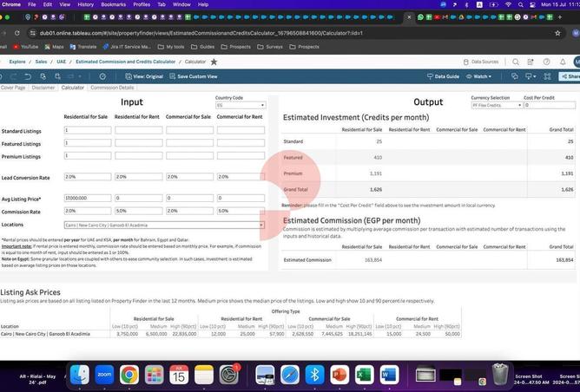The image size is (580, 392).
Task: Open the Explore breadcrumb link
Action: click(x=17, y=62)
